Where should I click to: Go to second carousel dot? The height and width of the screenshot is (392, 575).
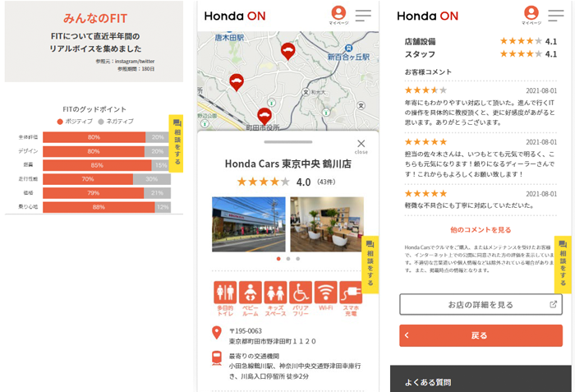point(288,259)
